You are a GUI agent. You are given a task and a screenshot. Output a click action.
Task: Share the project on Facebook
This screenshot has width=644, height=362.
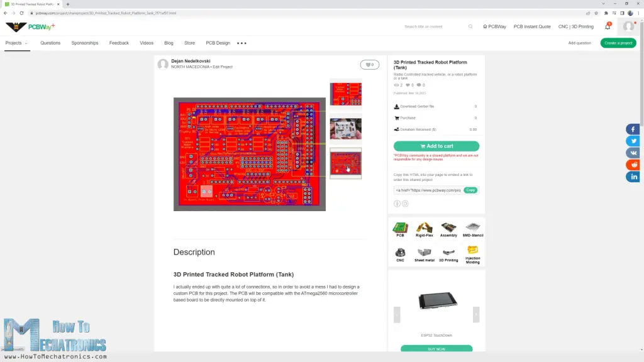633,129
